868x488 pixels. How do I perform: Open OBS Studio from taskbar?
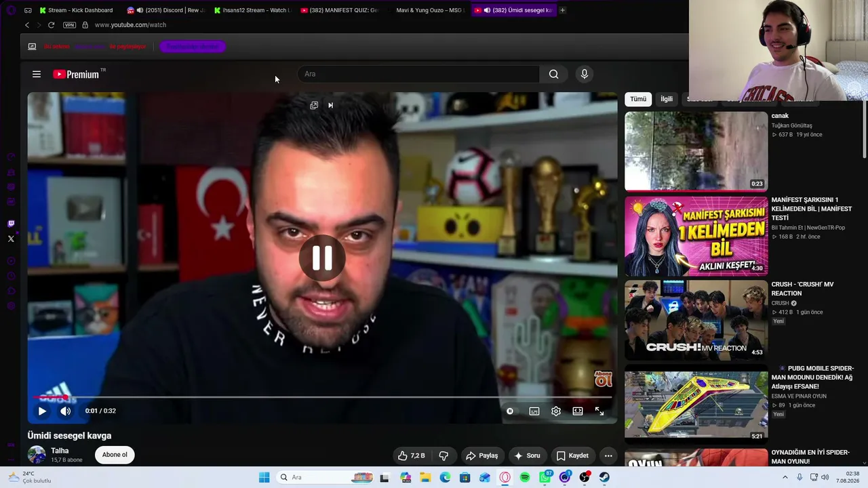585,477
